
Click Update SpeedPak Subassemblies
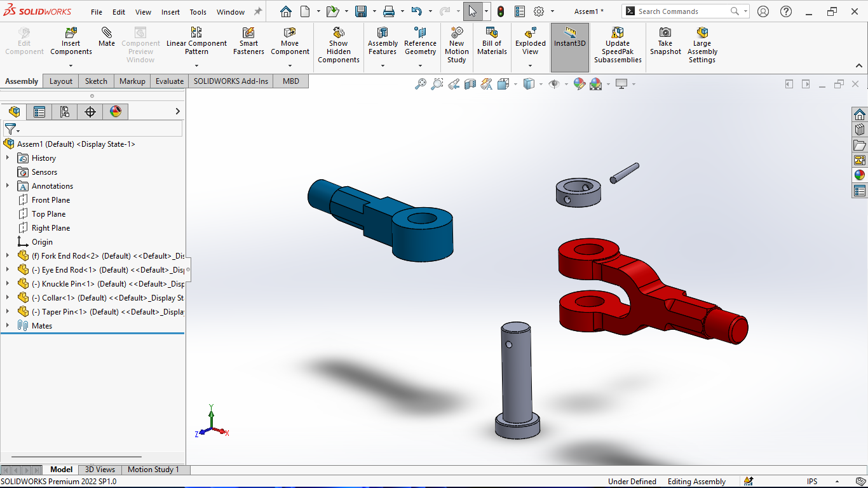618,45
